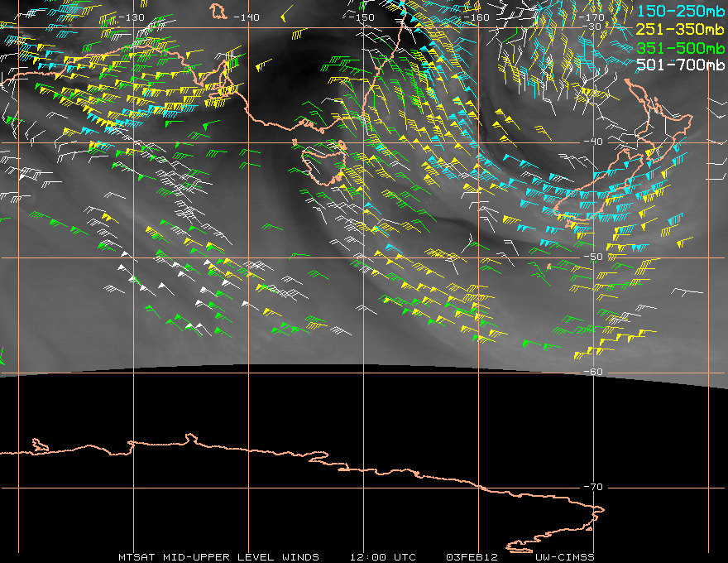Click the -60 latitude label

coord(593,372)
